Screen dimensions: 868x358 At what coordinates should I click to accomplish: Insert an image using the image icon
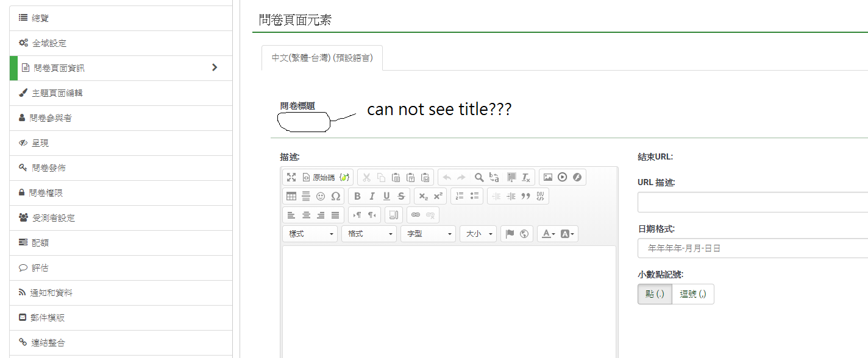click(548, 177)
